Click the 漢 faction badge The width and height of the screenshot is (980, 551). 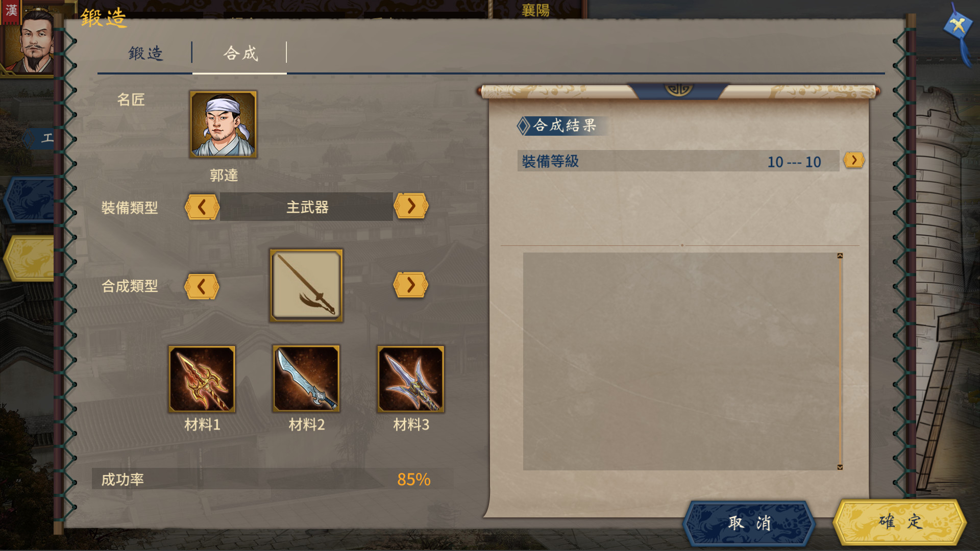tap(10, 11)
